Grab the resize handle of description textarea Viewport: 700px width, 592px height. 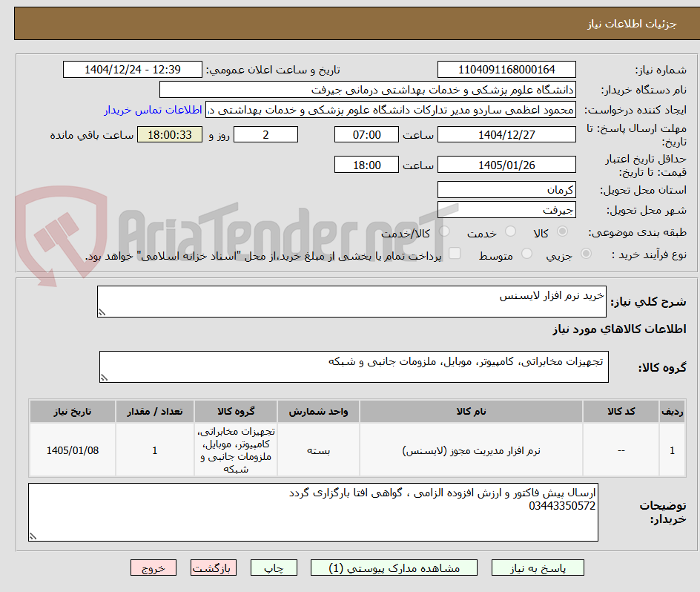pos(102,313)
